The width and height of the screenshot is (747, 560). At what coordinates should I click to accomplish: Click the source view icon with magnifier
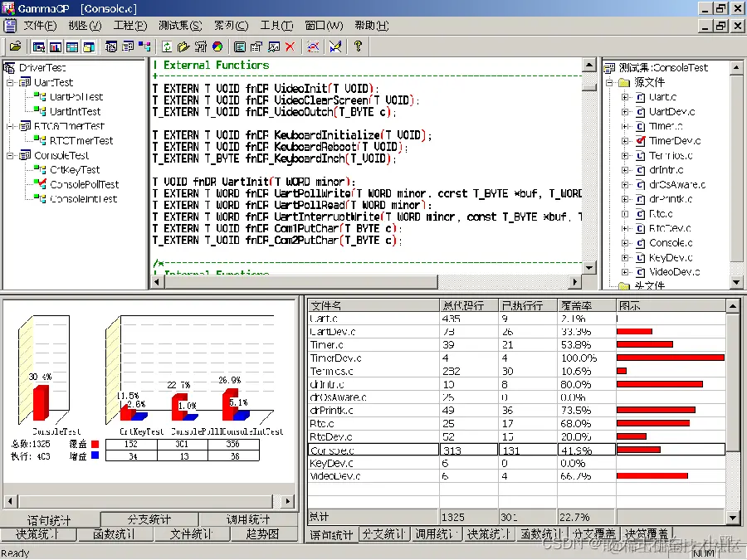point(38,46)
